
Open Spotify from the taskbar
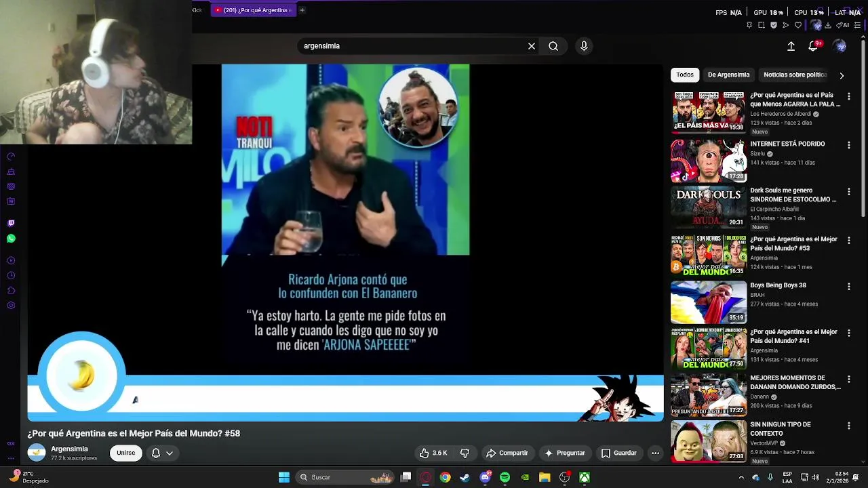pos(505,477)
